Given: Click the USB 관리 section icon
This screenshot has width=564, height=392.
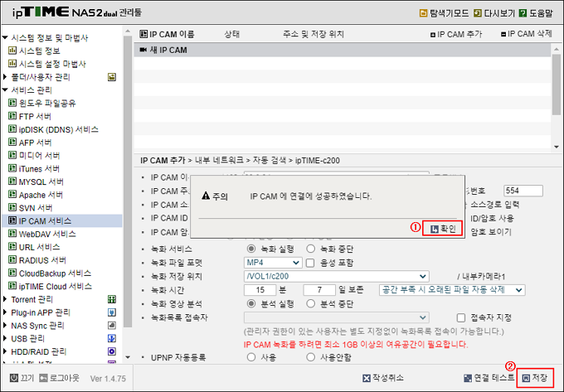Looking at the screenshot, I should [112, 338].
